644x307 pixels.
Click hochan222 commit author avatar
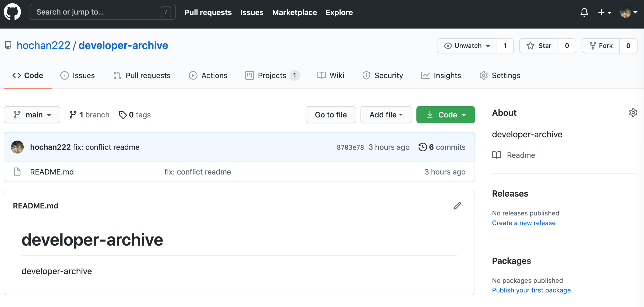tap(17, 147)
